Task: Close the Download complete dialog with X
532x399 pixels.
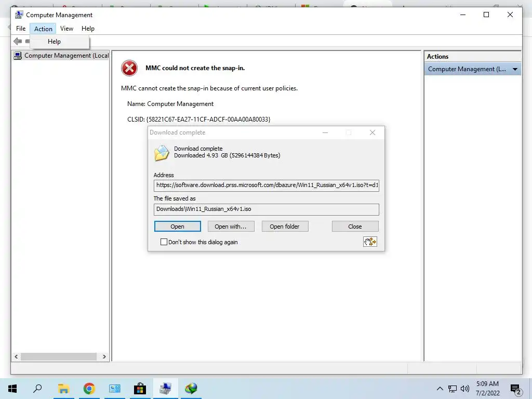Action: pos(372,132)
